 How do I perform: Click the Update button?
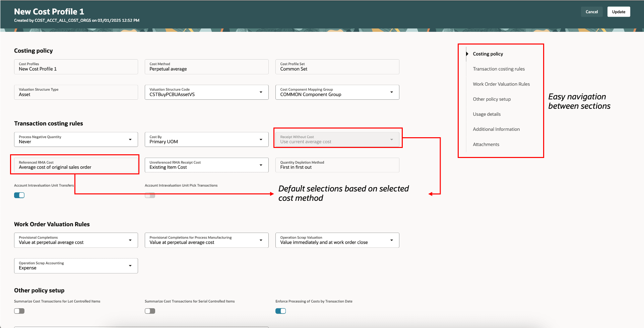pyautogui.click(x=619, y=11)
